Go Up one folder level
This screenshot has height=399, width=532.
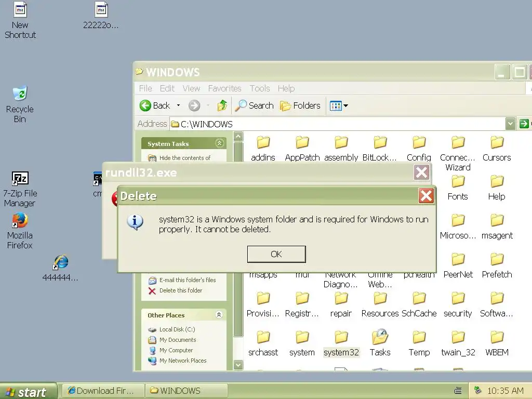point(222,105)
